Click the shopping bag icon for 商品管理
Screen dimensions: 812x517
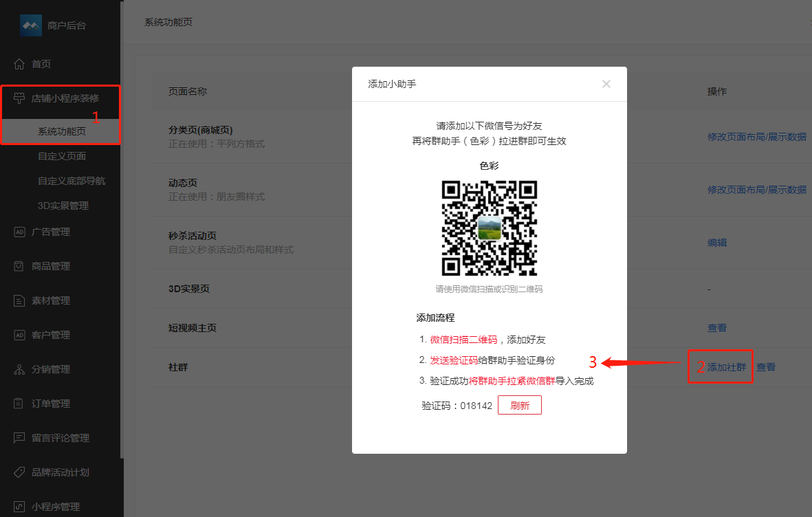click(19, 266)
